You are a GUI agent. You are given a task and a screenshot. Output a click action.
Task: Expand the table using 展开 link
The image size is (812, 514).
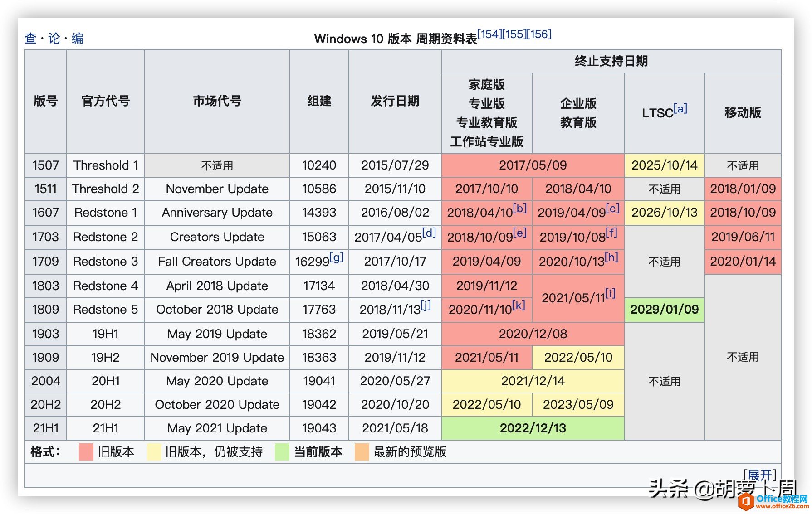coord(760,475)
